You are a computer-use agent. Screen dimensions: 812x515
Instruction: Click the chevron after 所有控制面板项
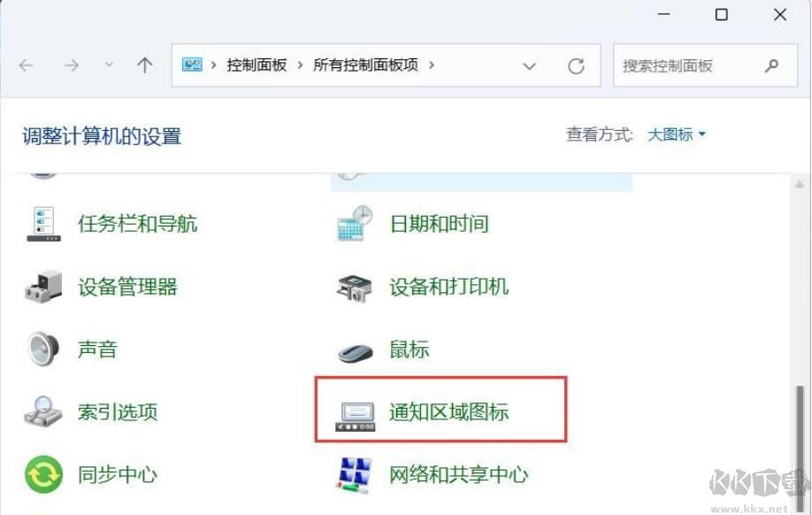(431, 65)
